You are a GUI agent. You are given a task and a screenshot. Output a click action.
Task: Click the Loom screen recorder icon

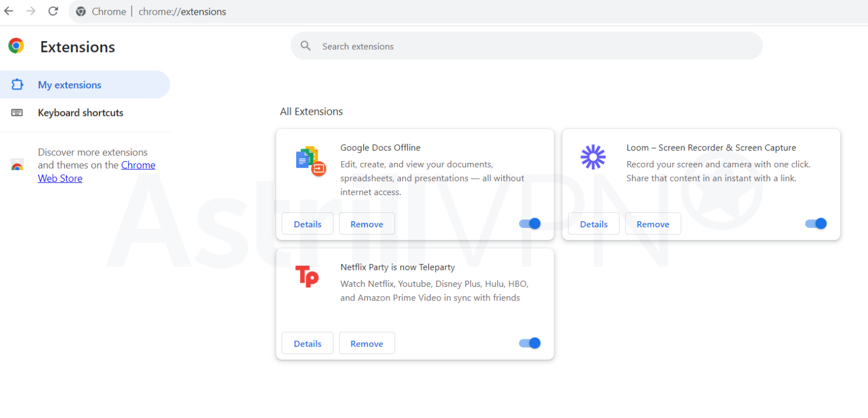coord(592,157)
